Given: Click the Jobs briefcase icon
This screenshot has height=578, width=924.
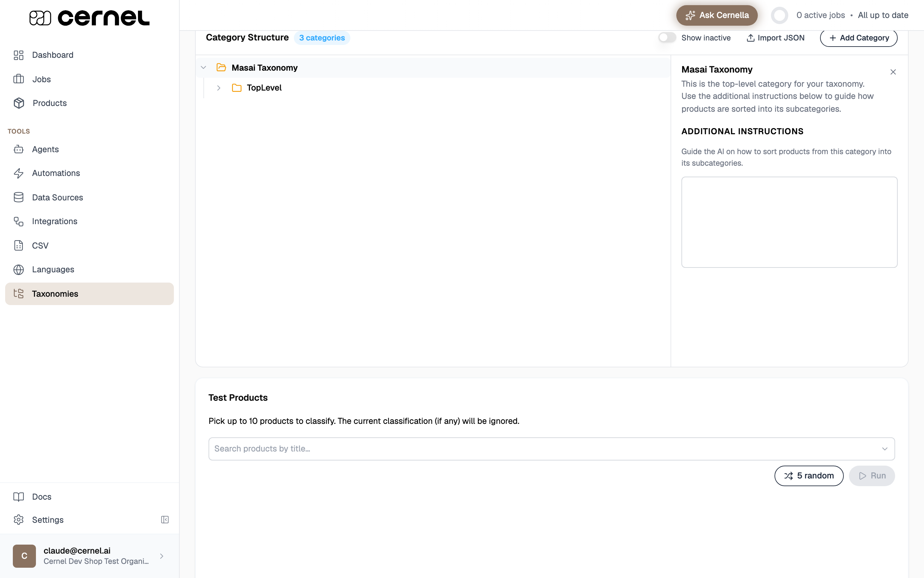Looking at the screenshot, I should pyautogui.click(x=18, y=79).
